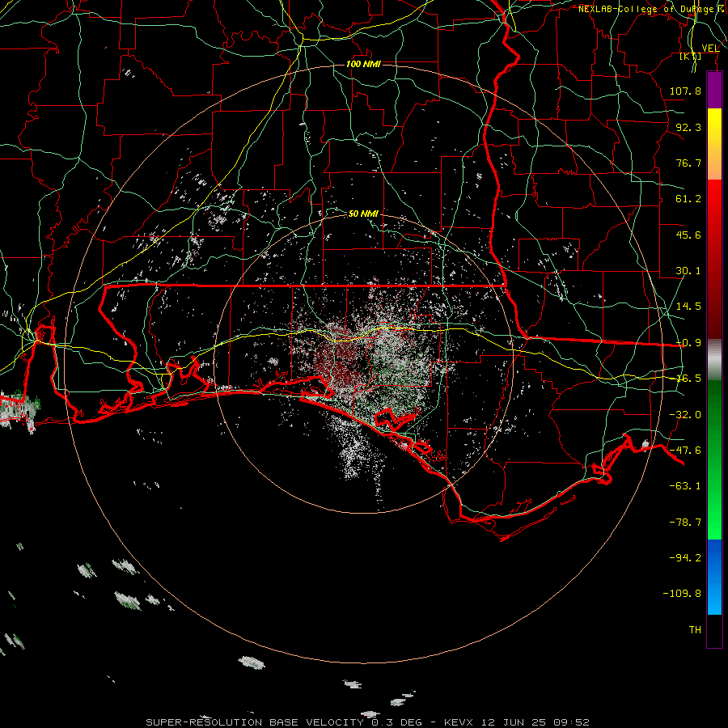728x728 pixels.
Task: Click the -63.1 velocity legend value
Action: pyautogui.click(x=685, y=486)
